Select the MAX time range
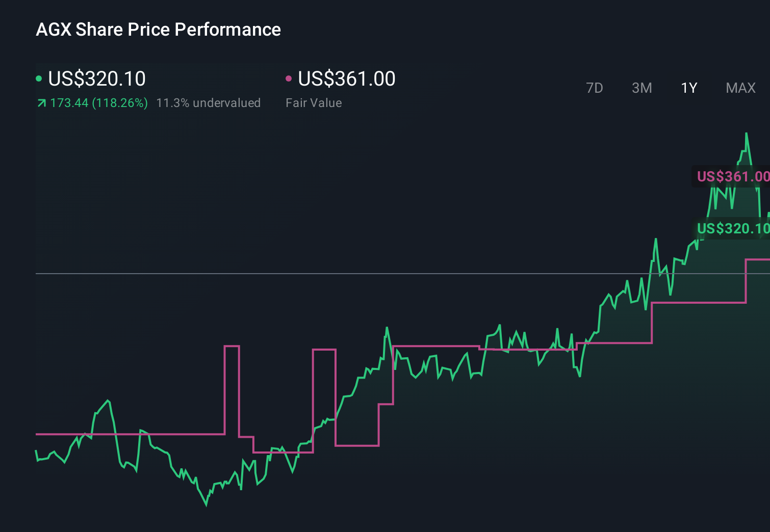This screenshot has height=532, width=770. [740, 88]
